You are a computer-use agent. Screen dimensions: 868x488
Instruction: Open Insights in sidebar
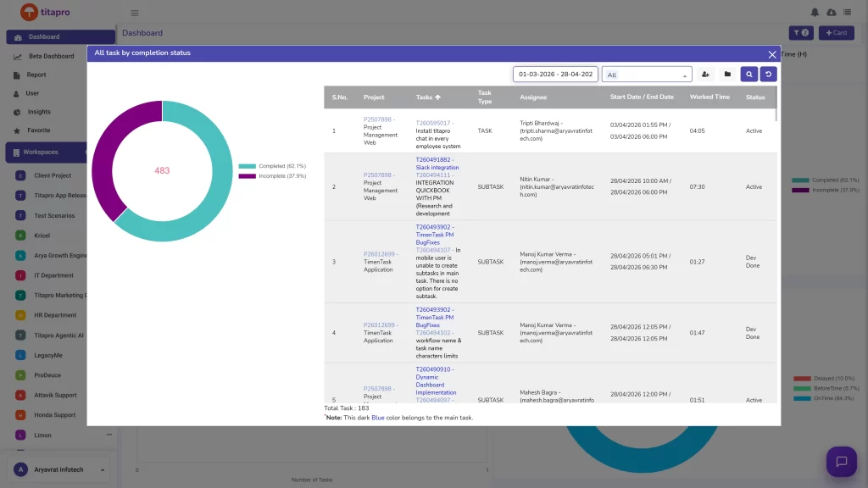[x=39, y=112]
